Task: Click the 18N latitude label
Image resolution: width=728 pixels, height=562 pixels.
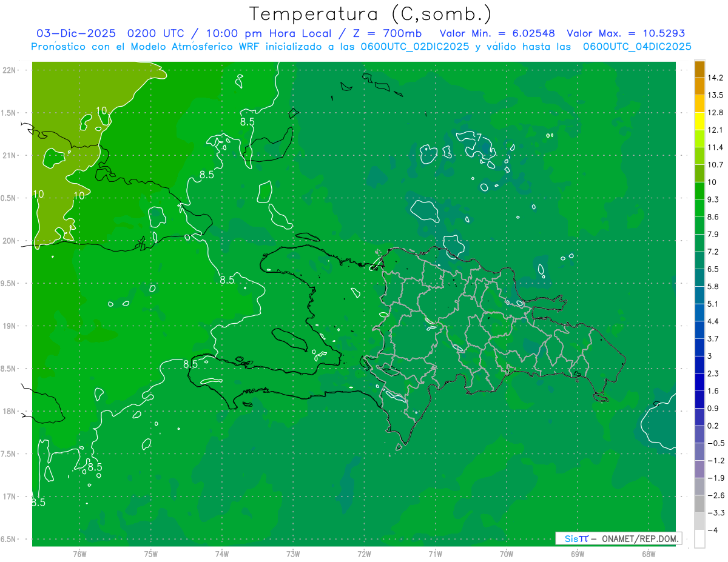Action: click(9, 412)
